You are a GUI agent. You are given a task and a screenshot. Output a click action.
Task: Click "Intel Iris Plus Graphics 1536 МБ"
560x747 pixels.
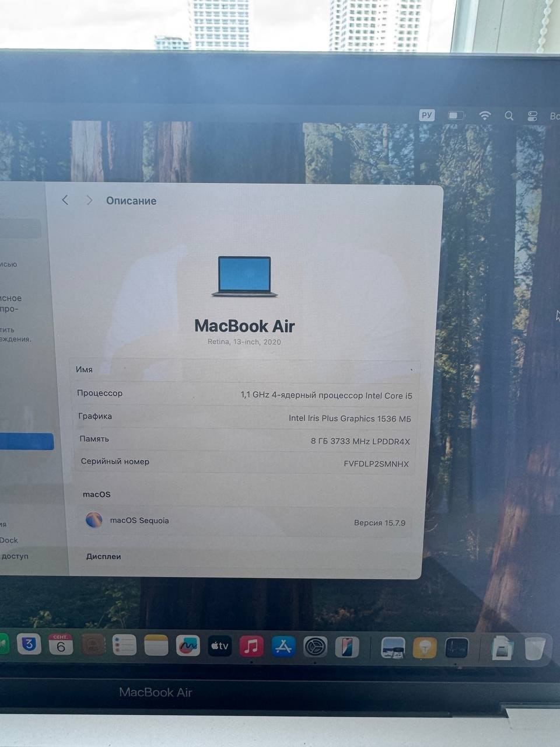350,418
